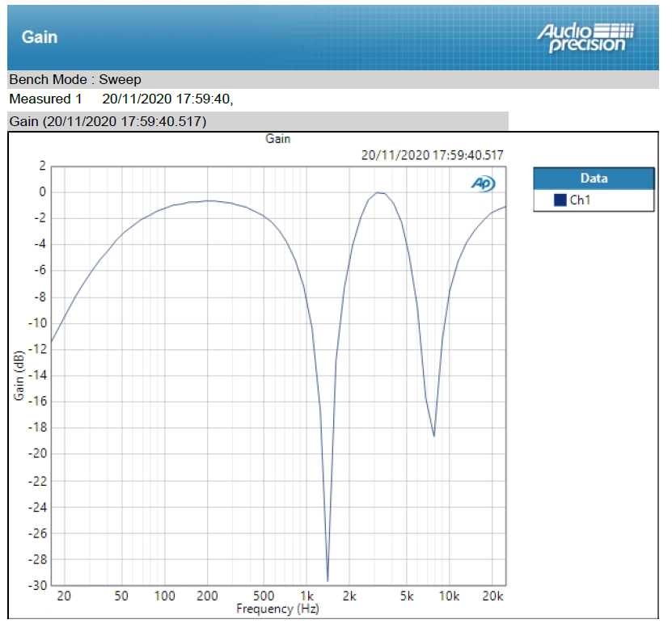Click the '10k' tick on frequency axis
672x628 pixels.
tap(449, 596)
